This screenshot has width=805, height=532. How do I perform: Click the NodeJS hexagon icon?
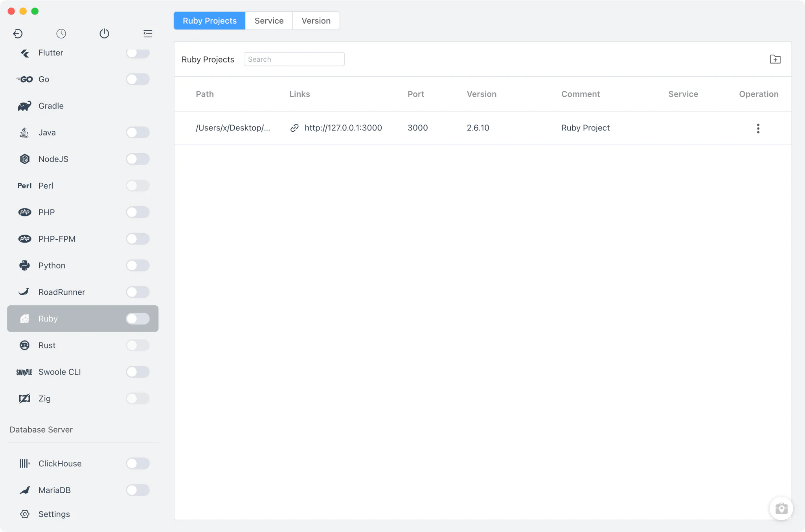pos(25,159)
